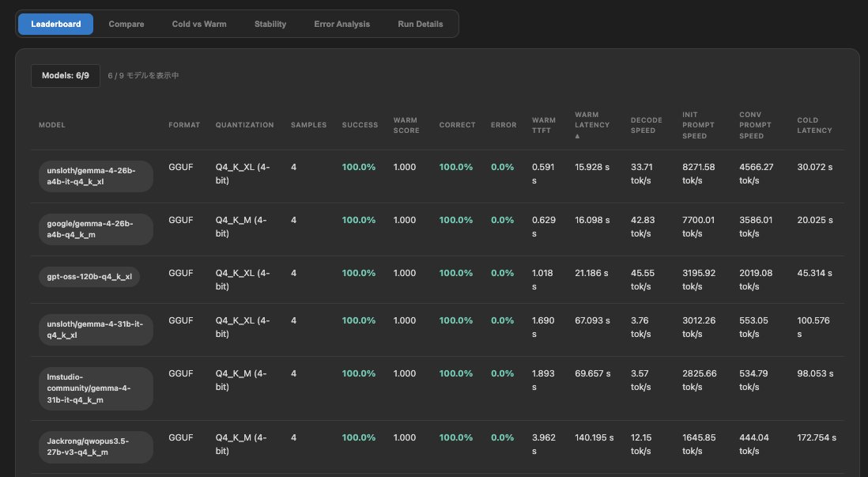Click warm TTFT value 3.962 s
This screenshot has height=477, width=868.
(544, 444)
